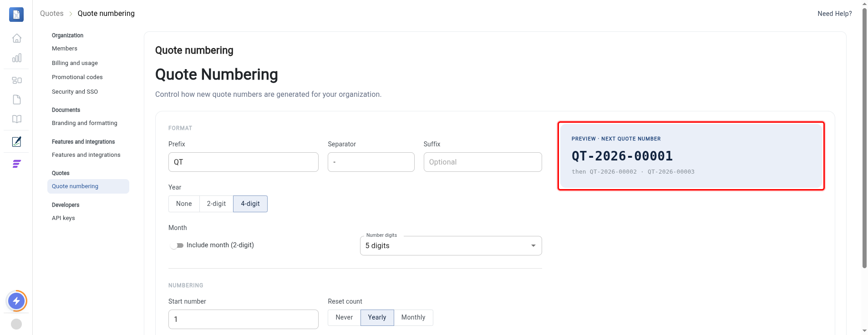The height and width of the screenshot is (335, 868).
Task: Click the Quote numbering breadcrumb text
Action: pos(106,14)
